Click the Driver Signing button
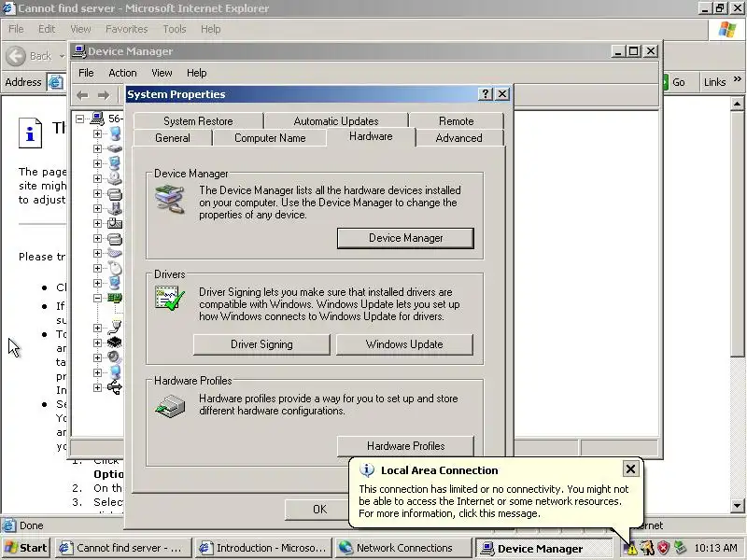Image resolution: width=747 pixels, height=560 pixels. (261, 344)
